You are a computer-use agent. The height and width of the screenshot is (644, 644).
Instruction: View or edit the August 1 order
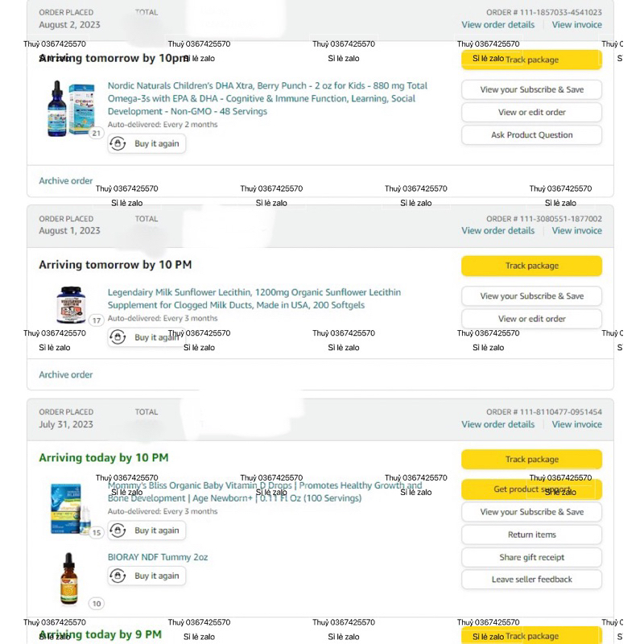tap(531, 319)
